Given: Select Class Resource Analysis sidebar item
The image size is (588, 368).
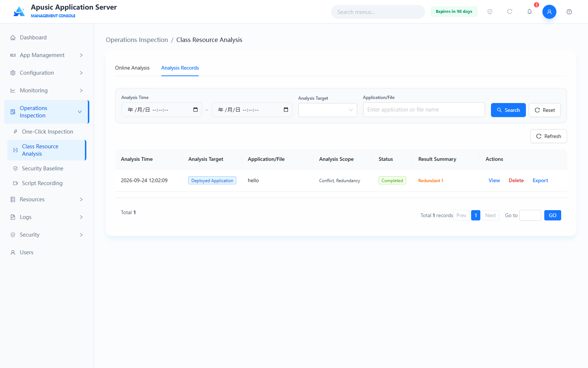Looking at the screenshot, I should [x=47, y=150].
